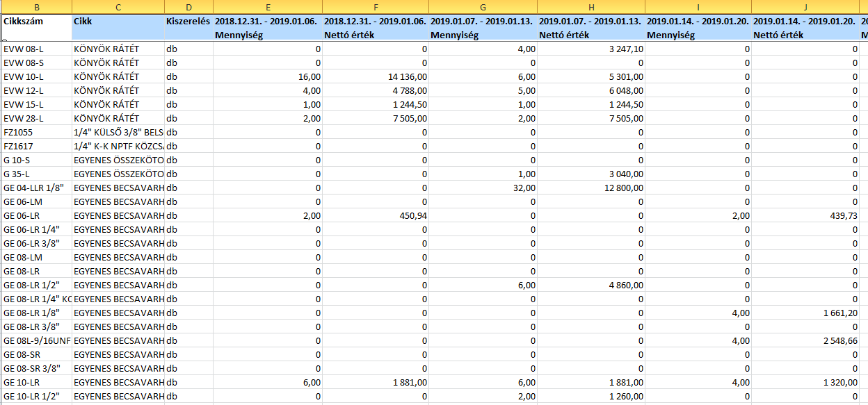Select the 3 247,10 value cell

(x=591, y=49)
